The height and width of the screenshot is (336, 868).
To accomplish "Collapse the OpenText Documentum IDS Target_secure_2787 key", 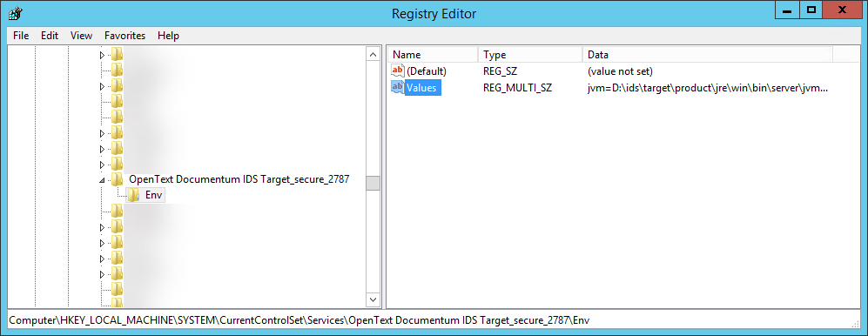I will [x=102, y=180].
